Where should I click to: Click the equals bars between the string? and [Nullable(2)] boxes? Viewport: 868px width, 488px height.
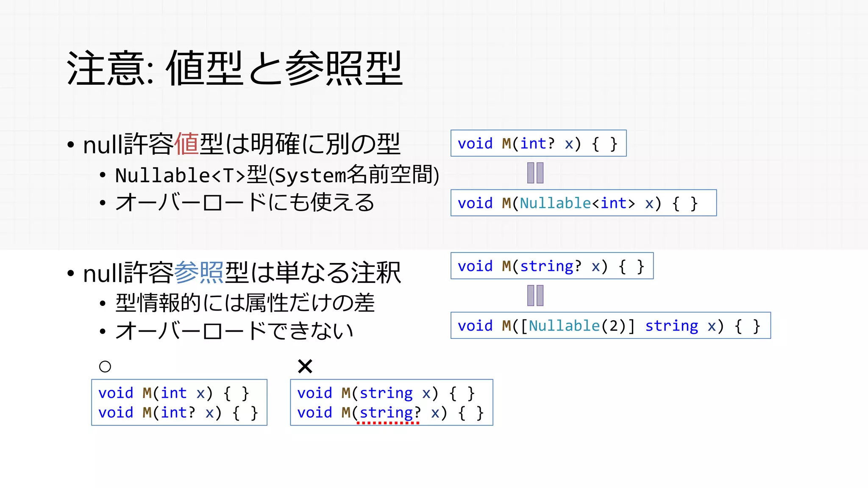point(535,296)
